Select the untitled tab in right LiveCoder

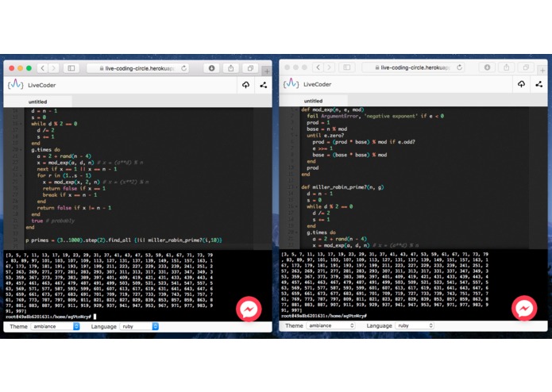coord(313,101)
